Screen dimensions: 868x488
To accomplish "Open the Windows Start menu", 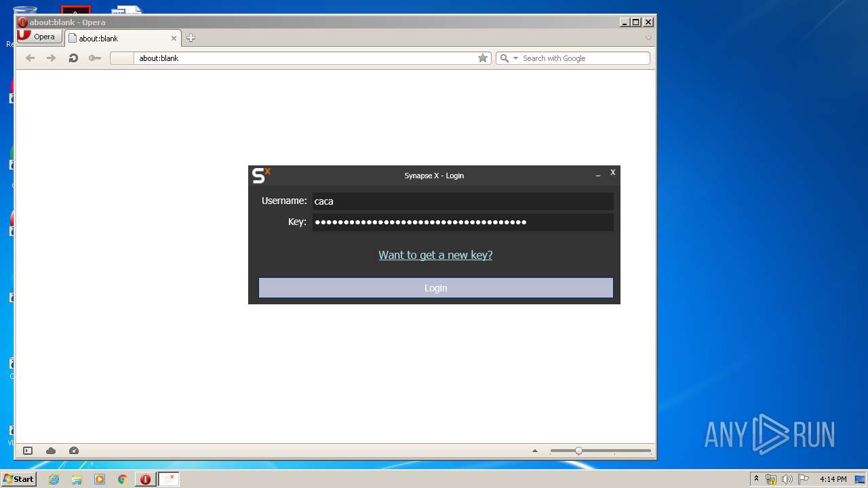I will [19, 479].
